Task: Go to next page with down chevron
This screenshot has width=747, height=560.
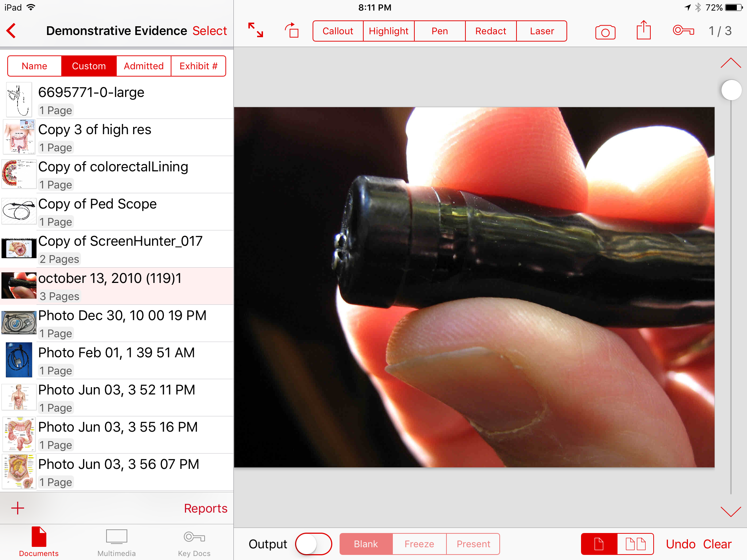Action: 731,512
